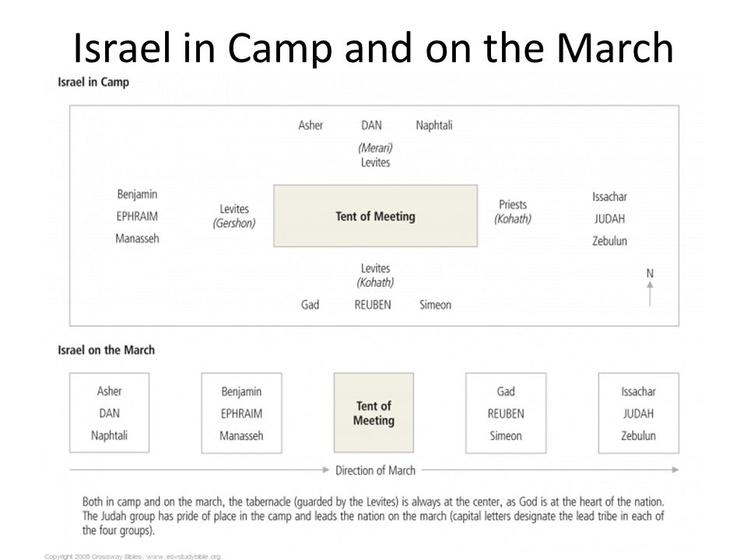Image resolution: width=747 pixels, height=560 pixels.
Task: Click REUBEN at the south of camp
Action: (373, 305)
